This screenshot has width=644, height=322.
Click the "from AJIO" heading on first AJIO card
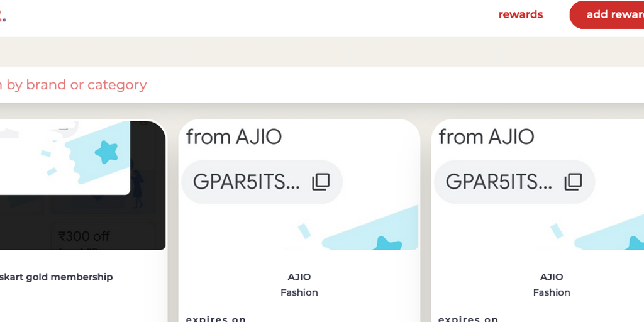coord(234,136)
